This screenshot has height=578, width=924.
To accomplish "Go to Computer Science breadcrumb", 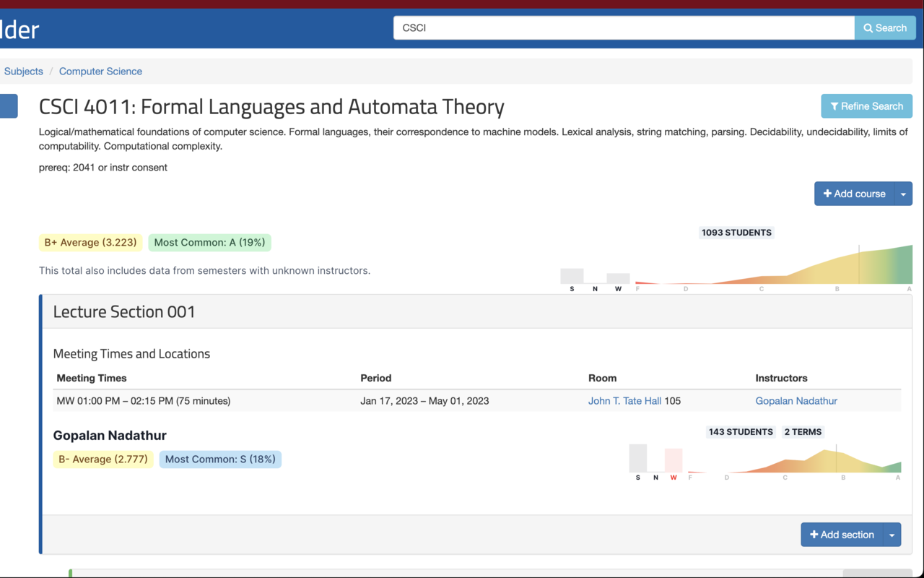I will [100, 72].
